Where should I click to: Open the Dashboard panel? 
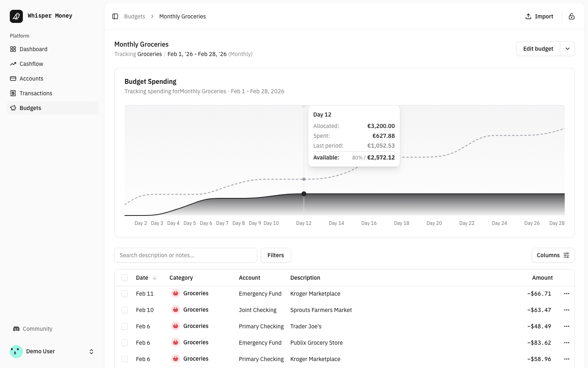33,49
